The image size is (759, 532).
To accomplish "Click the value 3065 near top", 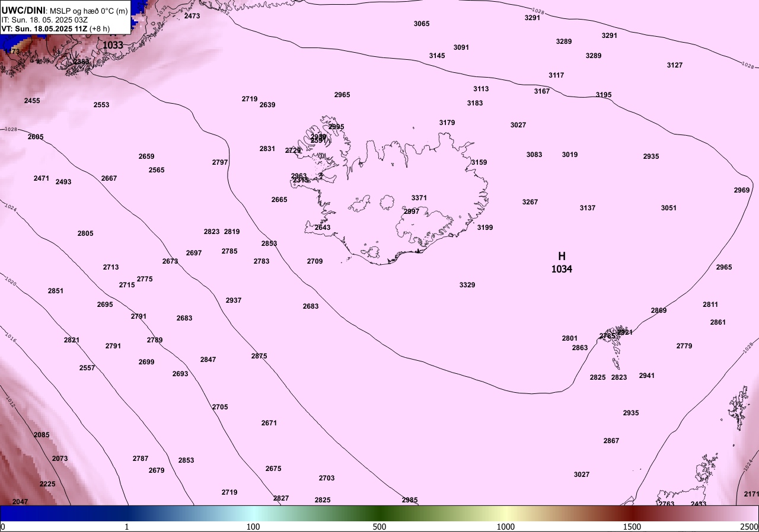I will point(422,24).
